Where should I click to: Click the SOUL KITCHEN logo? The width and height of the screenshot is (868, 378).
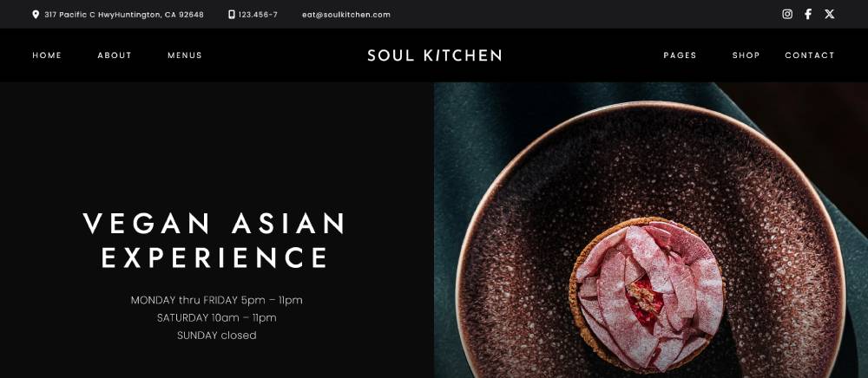click(435, 55)
